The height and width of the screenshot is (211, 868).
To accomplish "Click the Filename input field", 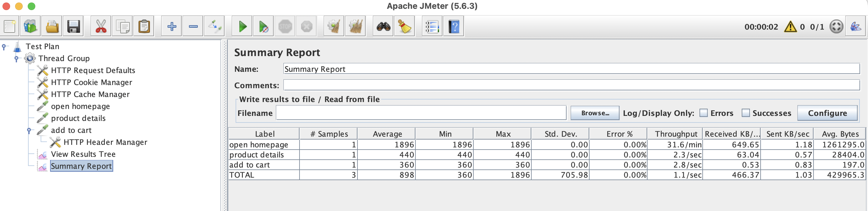I will pyautogui.click(x=421, y=113).
